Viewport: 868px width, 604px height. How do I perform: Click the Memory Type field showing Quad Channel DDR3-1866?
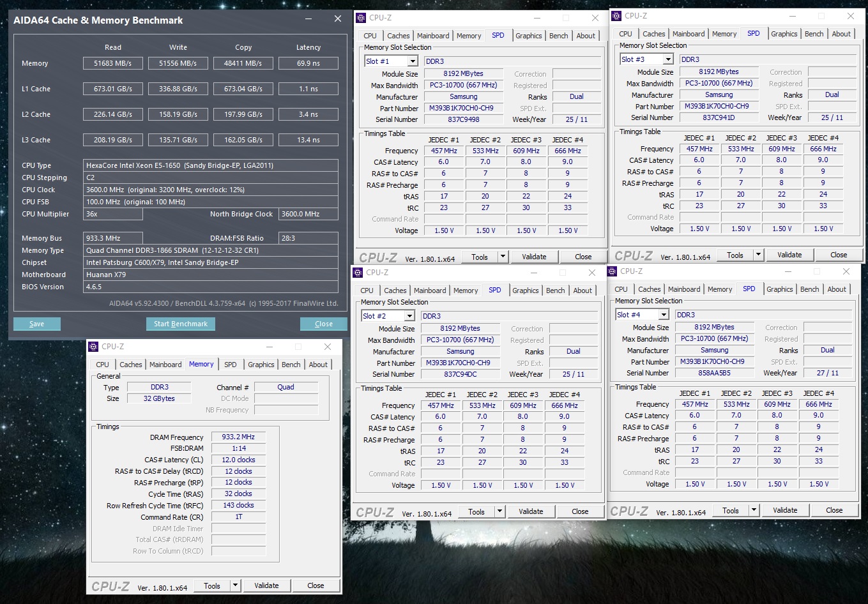(211, 250)
